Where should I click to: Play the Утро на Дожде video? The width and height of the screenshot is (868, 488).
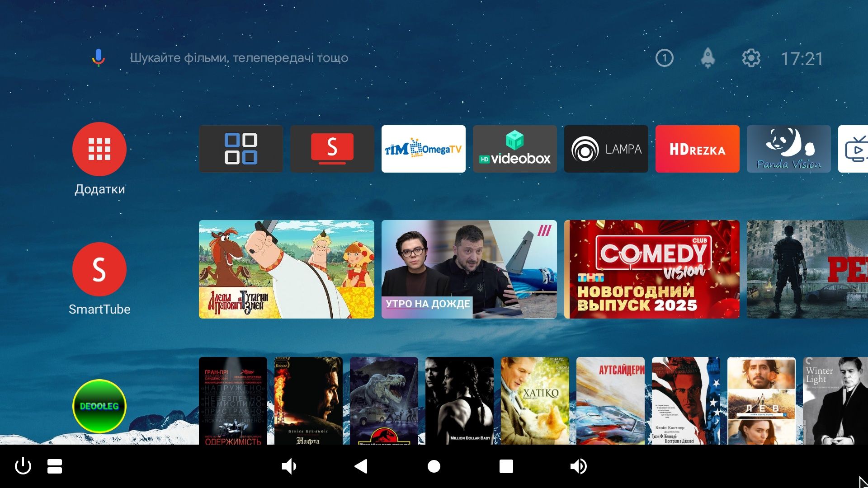469,269
